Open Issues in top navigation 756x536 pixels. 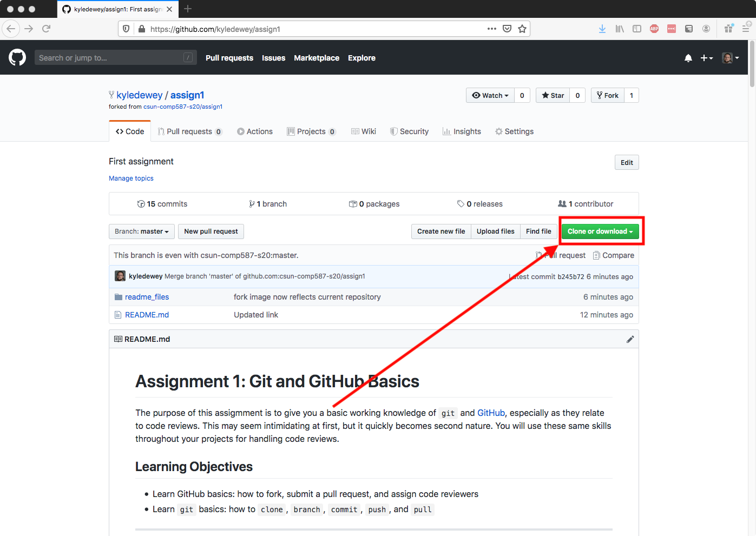pyautogui.click(x=273, y=58)
